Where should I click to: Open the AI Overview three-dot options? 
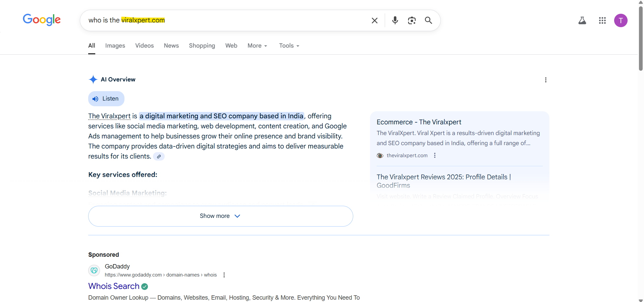pyautogui.click(x=546, y=80)
